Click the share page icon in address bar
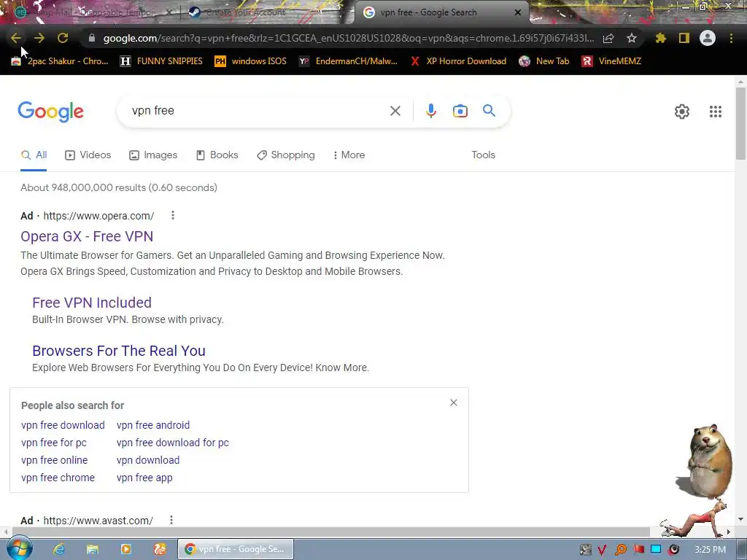 608,39
